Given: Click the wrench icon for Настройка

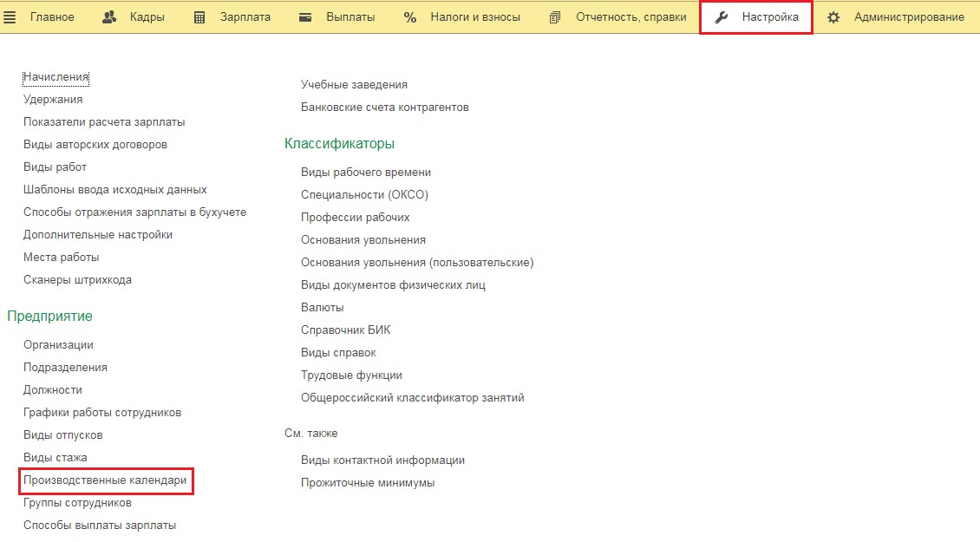Looking at the screenshot, I should click(722, 17).
